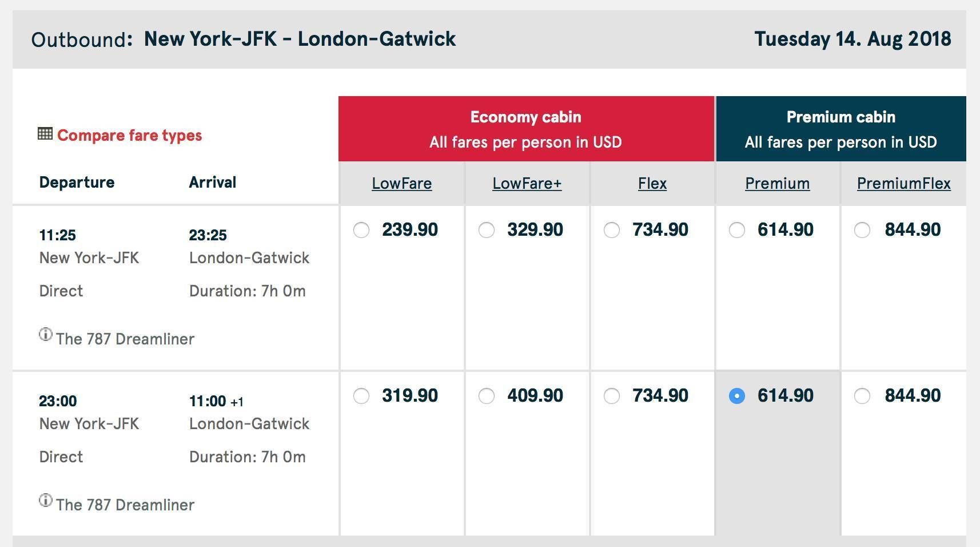Select 409.90 LowFare+ on the 23:00 departure
The image size is (980, 547).
(x=487, y=396)
